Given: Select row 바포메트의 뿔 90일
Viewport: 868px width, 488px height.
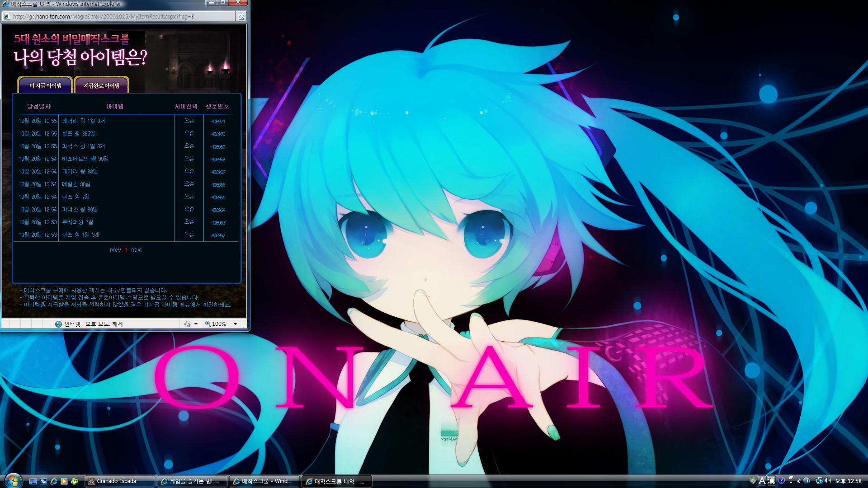Looking at the screenshot, I should tap(126, 159).
